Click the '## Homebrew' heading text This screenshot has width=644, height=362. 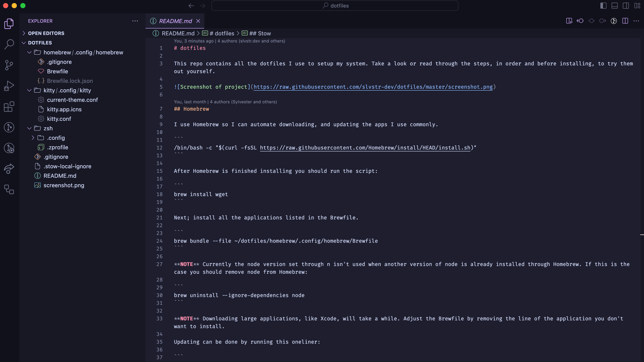191,109
